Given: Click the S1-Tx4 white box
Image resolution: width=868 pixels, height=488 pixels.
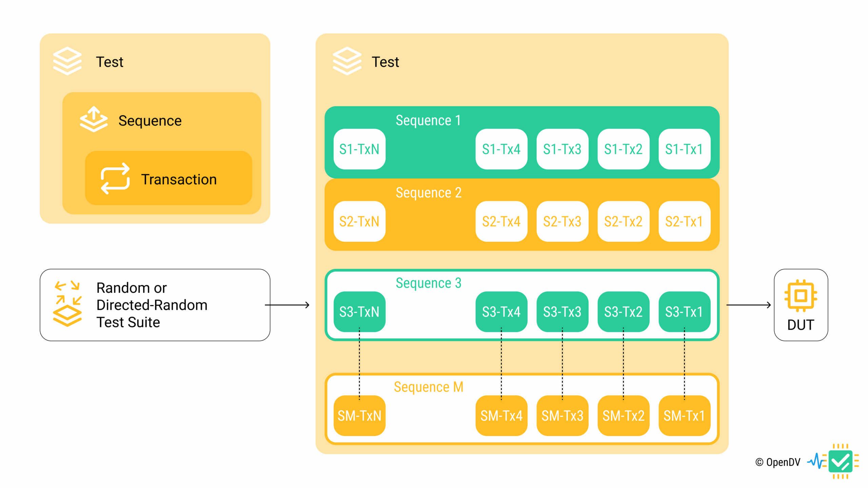Looking at the screenshot, I should pyautogui.click(x=501, y=149).
